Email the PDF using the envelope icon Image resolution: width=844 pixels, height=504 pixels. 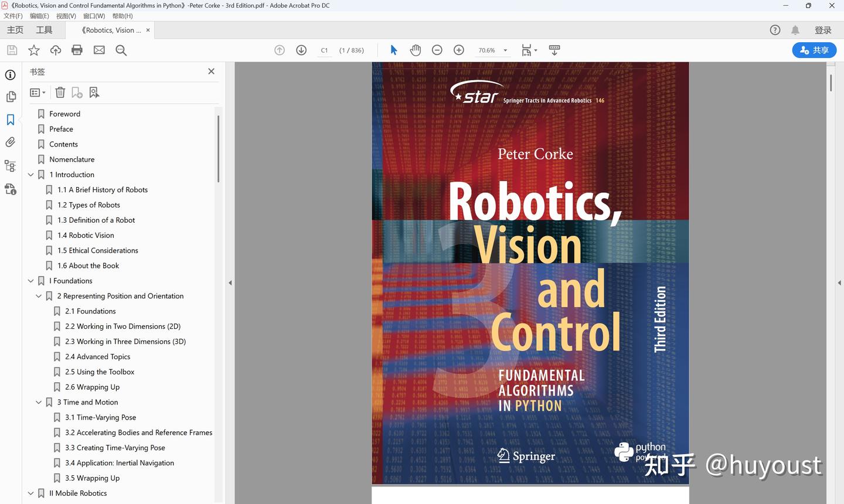click(98, 50)
